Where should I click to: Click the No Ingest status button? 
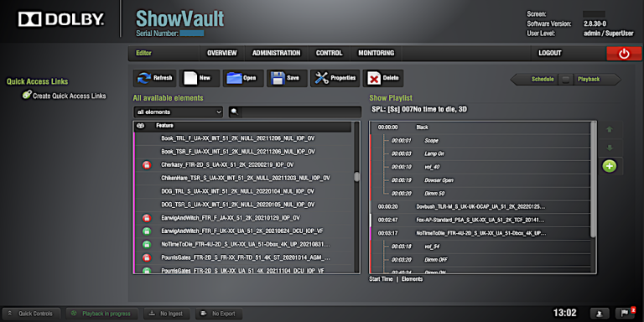166,314
